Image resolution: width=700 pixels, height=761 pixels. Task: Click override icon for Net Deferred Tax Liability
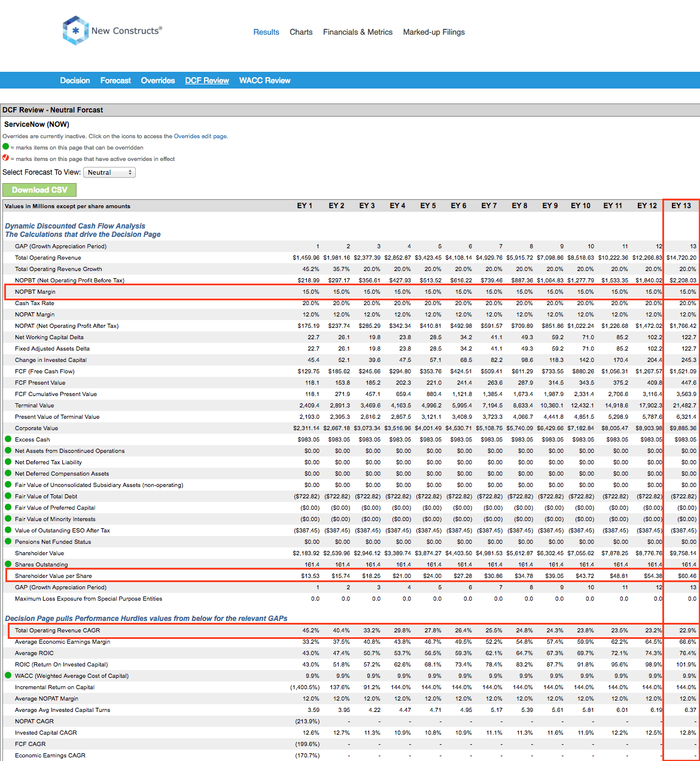click(x=8, y=462)
